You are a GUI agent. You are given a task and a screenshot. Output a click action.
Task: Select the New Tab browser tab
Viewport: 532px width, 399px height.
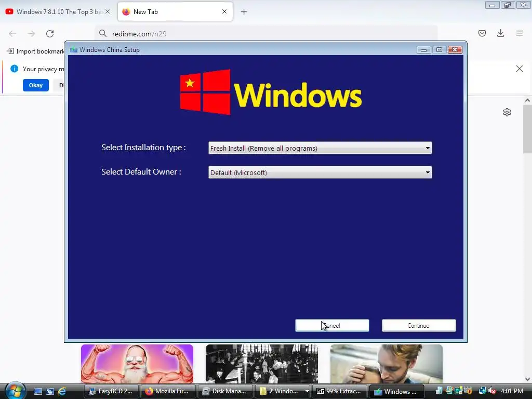click(x=175, y=11)
